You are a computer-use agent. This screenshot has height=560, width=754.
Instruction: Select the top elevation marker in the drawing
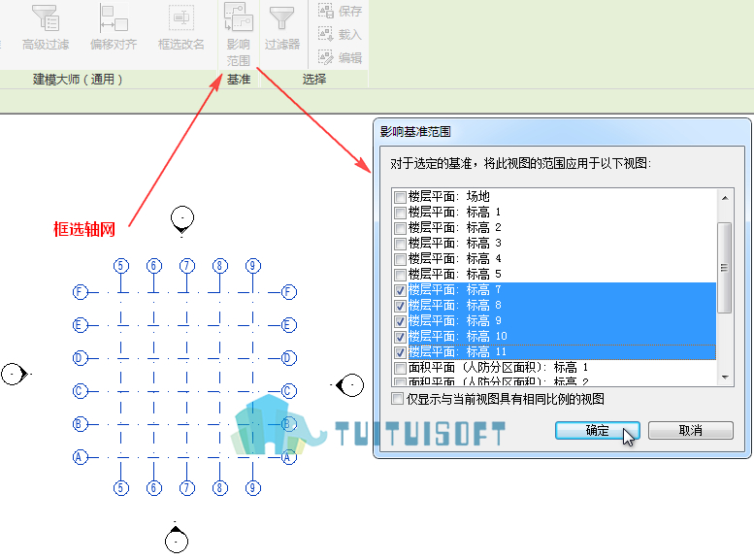click(x=182, y=219)
